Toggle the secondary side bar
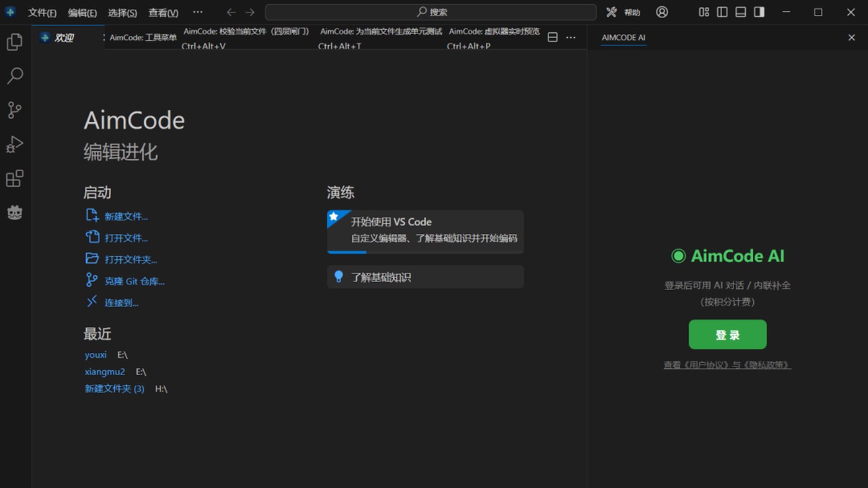 [759, 12]
